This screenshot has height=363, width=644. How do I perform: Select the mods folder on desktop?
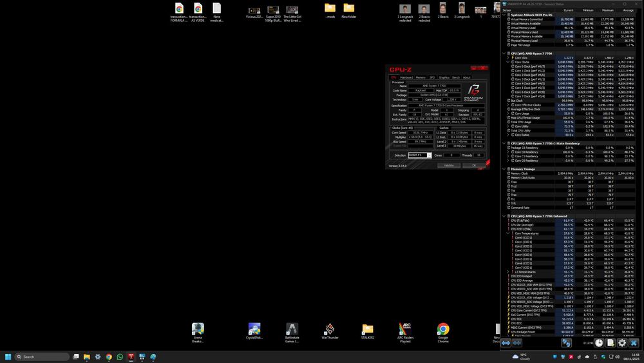click(330, 11)
